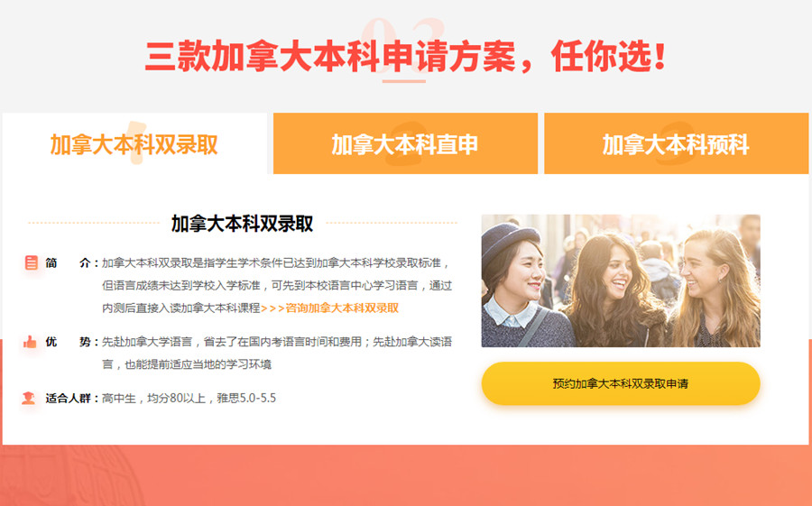Open the 加拿大本科预科 tab
Screen dimensions: 812x506
point(676,143)
